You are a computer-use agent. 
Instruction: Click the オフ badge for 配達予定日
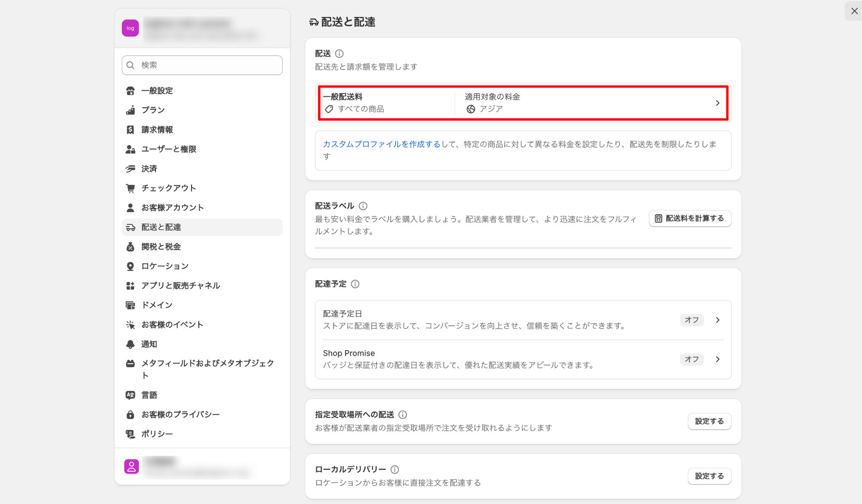pyautogui.click(x=692, y=320)
